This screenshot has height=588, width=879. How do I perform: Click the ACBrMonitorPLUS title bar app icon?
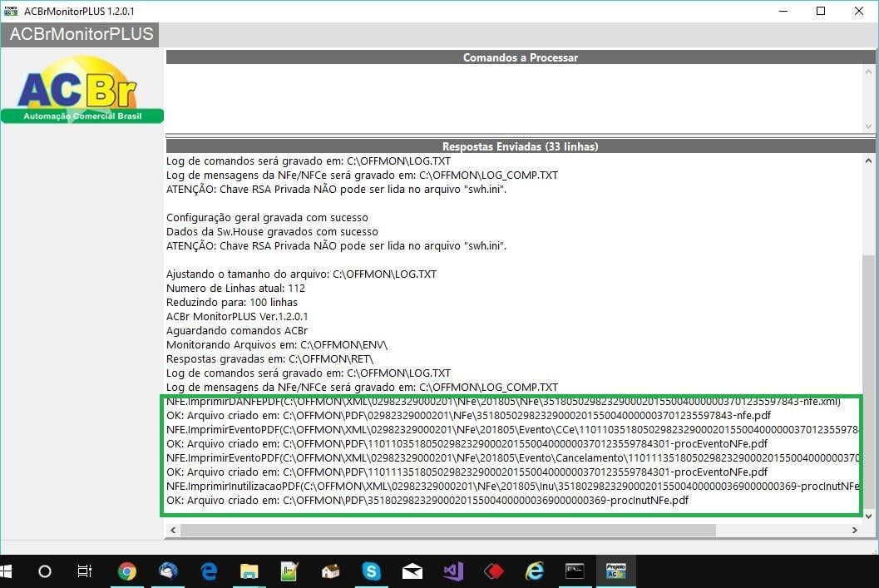click(x=10, y=11)
